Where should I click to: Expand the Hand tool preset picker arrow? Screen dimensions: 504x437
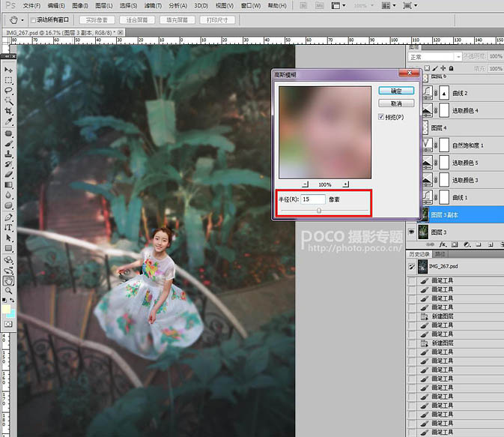click(22, 19)
